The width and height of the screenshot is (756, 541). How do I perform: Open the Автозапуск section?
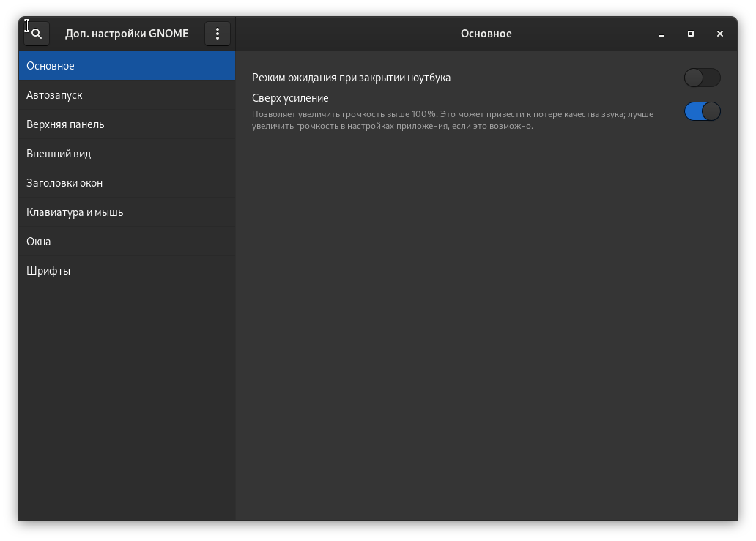point(127,95)
